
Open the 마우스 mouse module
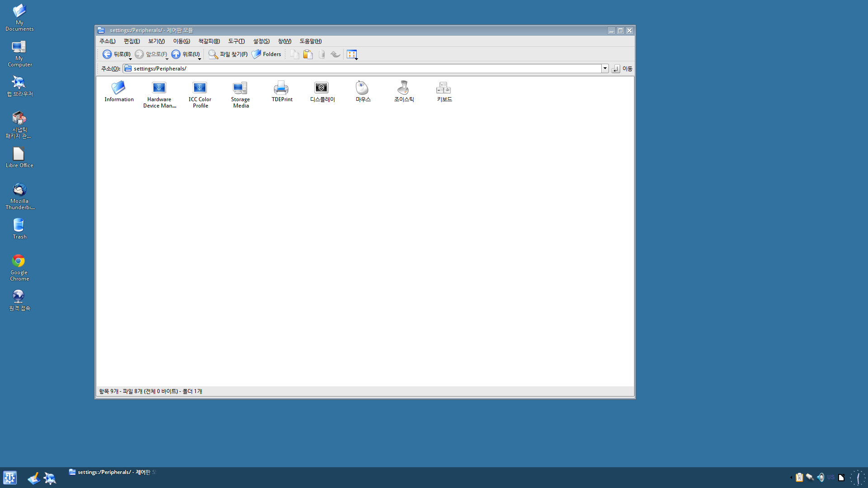pyautogui.click(x=363, y=92)
